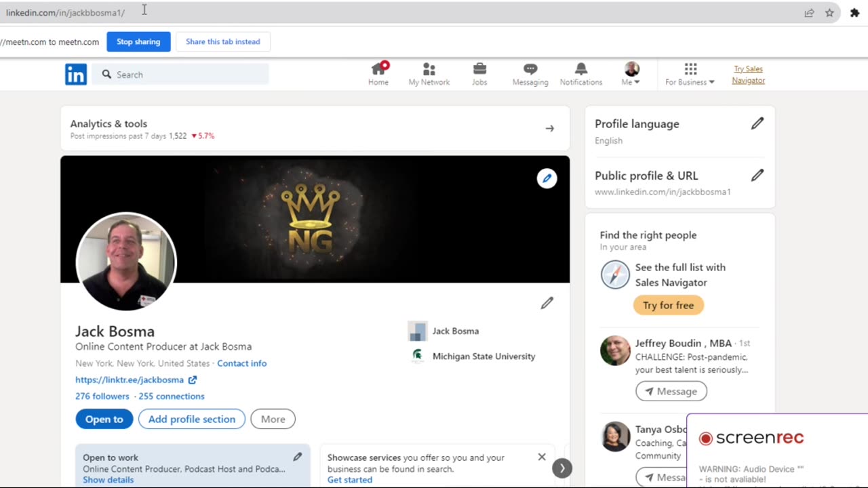Viewport: 868px width, 488px height.
Task: Expand the For Business grid menu
Action: tap(690, 74)
